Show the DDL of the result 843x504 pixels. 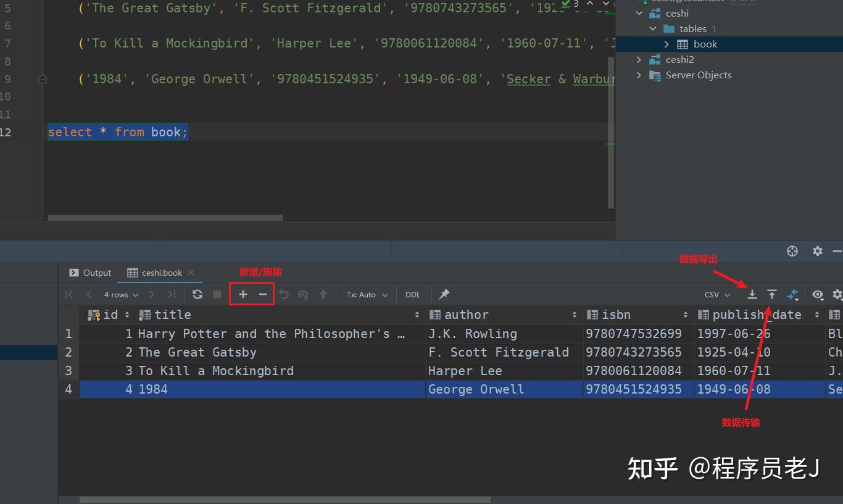(412, 294)
